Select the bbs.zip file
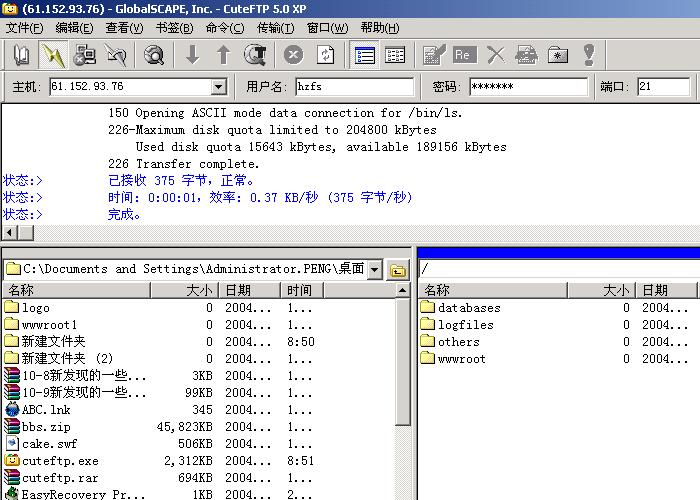This screenshot has width=700, height=500. click(x=38, y=426)
